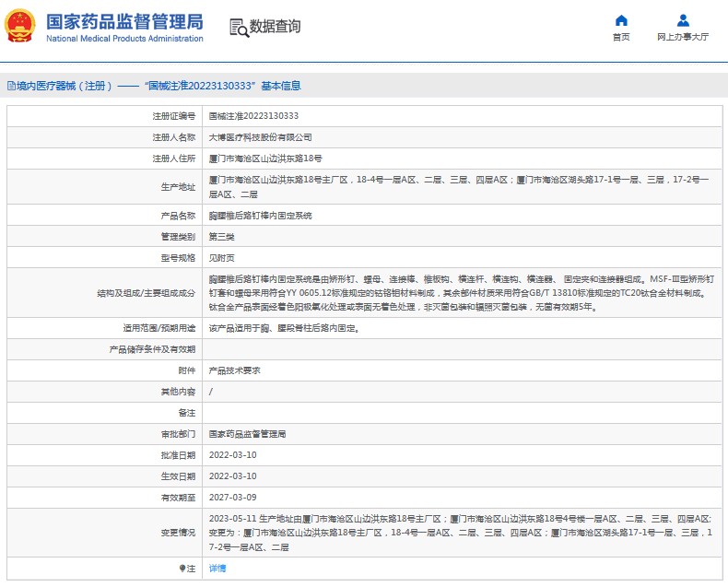Click the 结构及组成/主要组成成分 row label
Viewport: 728px width, 587px height.
(x=146, y=293)
